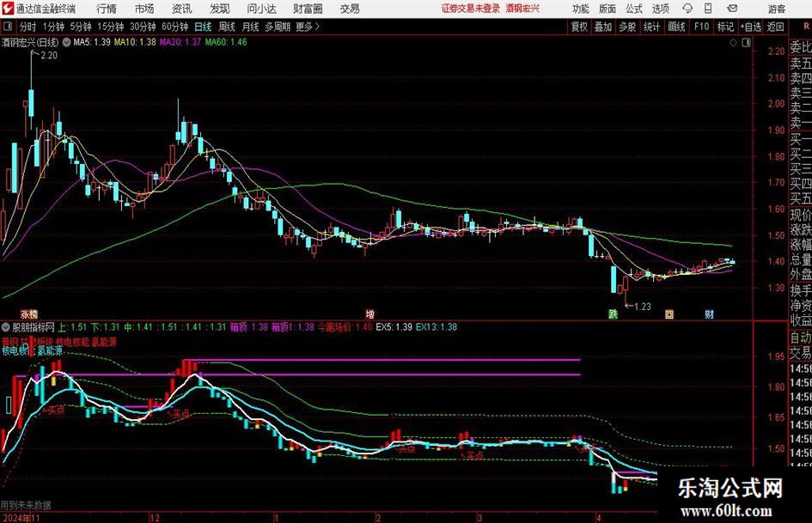Viewport: 812px width, 523px height.
Task: Click the red R icon at the right edge
Action: [x=806, y=27]
